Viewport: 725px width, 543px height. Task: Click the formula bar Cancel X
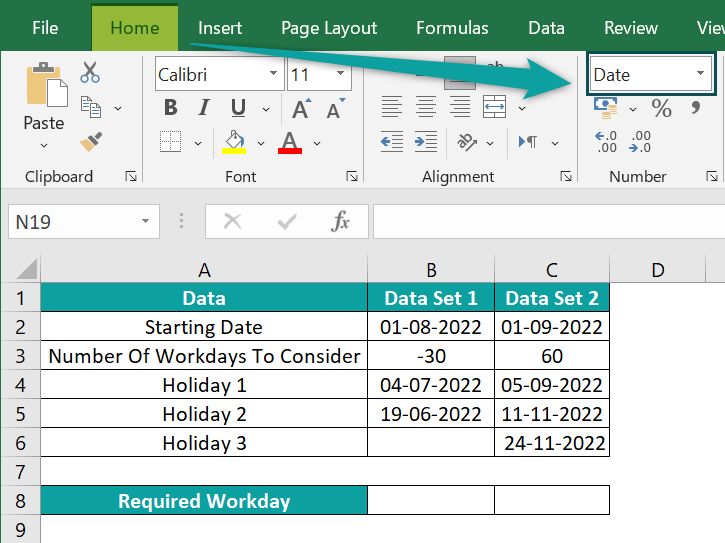tap(233, 221)
